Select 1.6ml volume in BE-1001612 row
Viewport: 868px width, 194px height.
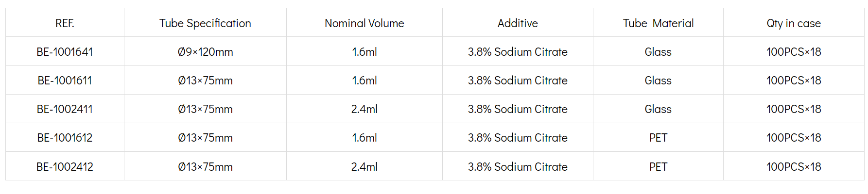coord(365,138)
